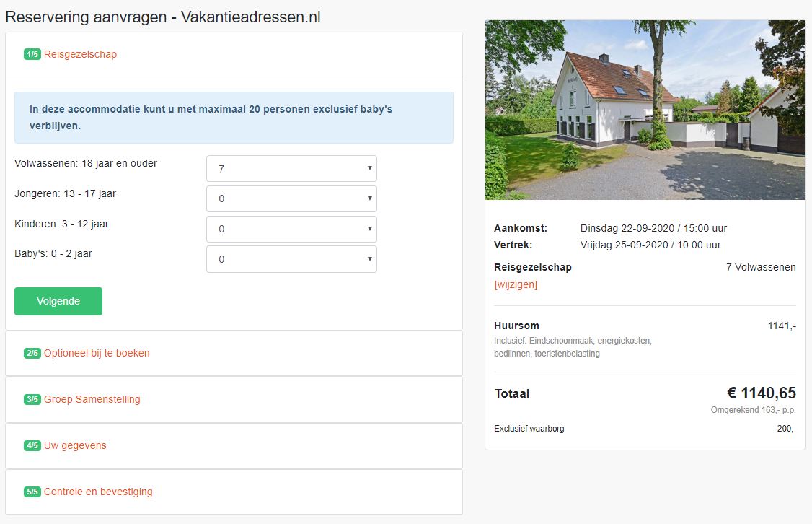Open the Kinderen 3 - 12 jaar dropdown
The image size is (812, 524).
coord(291,229)
